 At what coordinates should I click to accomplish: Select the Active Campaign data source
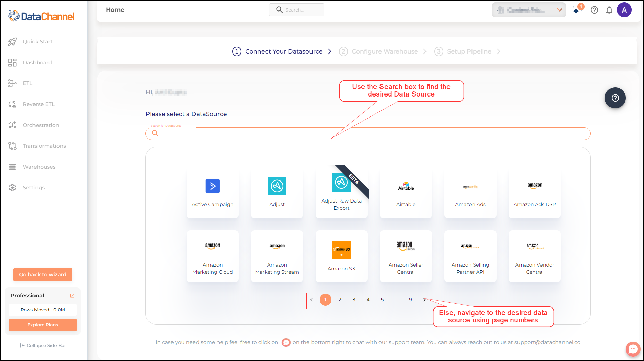[213, 192]
